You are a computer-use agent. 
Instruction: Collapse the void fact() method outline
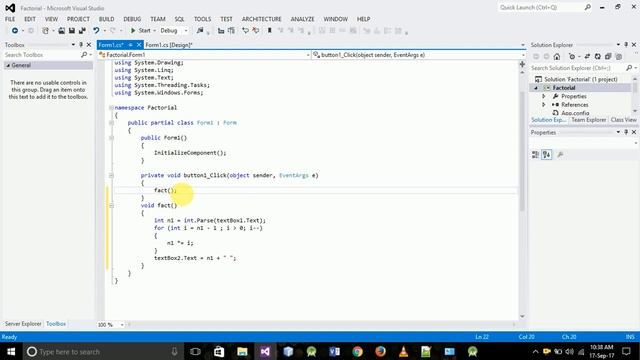[111, 205]
